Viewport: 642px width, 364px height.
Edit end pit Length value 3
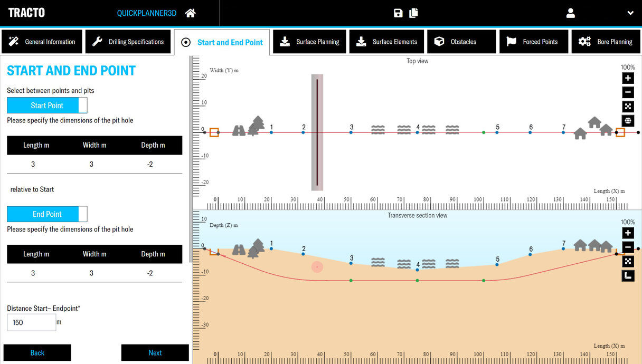click(x=33, y=273)
